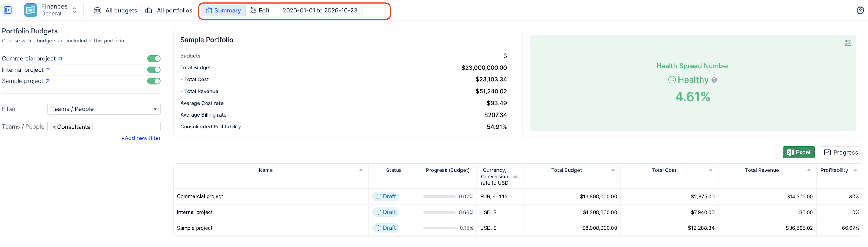Screen dimensions: 868x247
Task: Sort by Total Cost column arrow
Action: [x=711, y=170]
